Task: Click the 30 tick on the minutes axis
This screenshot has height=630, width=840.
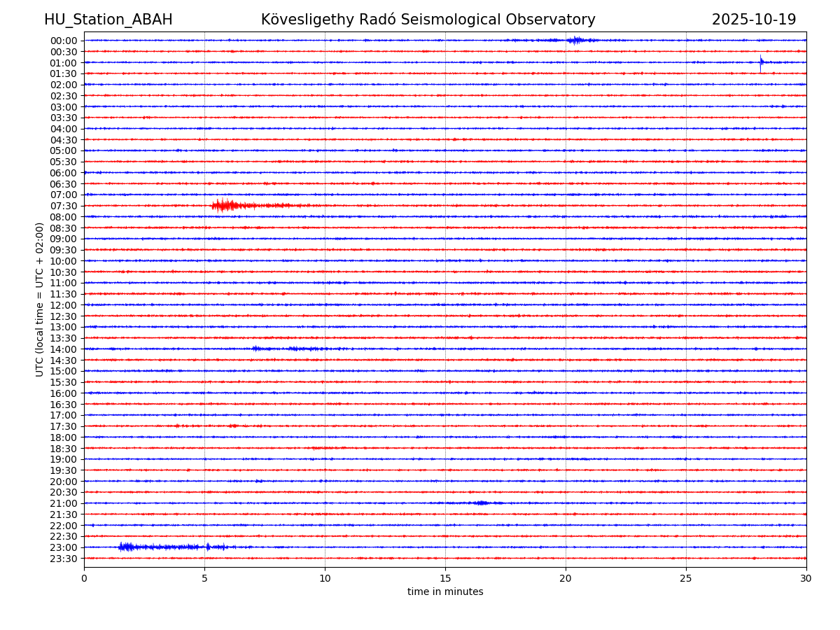Action: pos(806,578)
